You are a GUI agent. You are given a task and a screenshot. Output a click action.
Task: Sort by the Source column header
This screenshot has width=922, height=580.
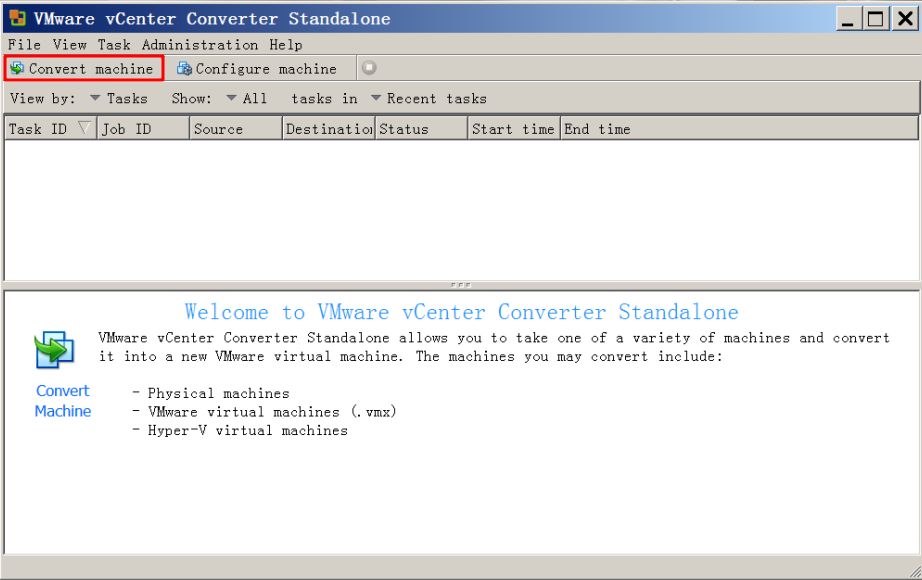(x=236, y=129)
